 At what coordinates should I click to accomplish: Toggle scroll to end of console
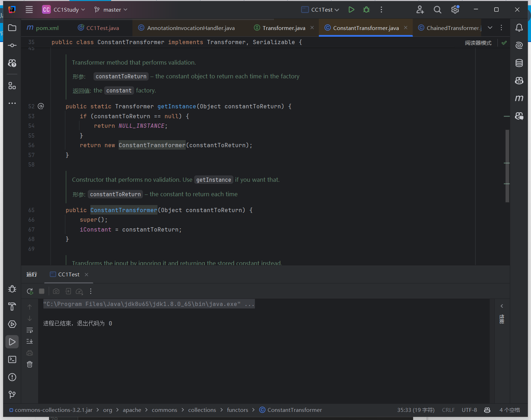(30, 341)
